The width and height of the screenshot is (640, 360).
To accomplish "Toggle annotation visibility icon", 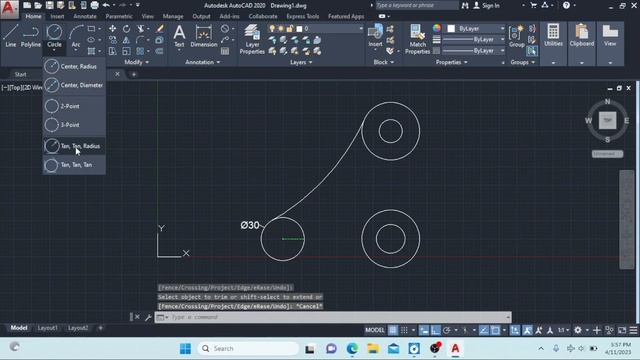I will (527, 330).
